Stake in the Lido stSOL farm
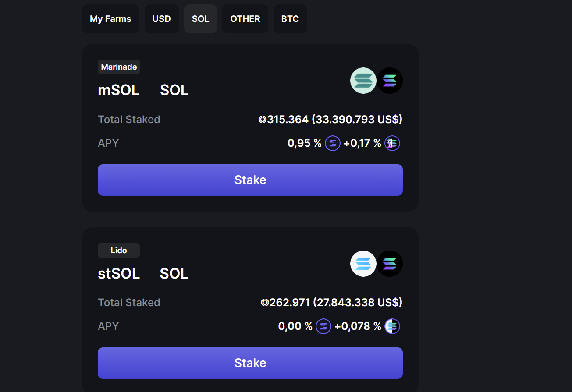 tap(250, 363)
